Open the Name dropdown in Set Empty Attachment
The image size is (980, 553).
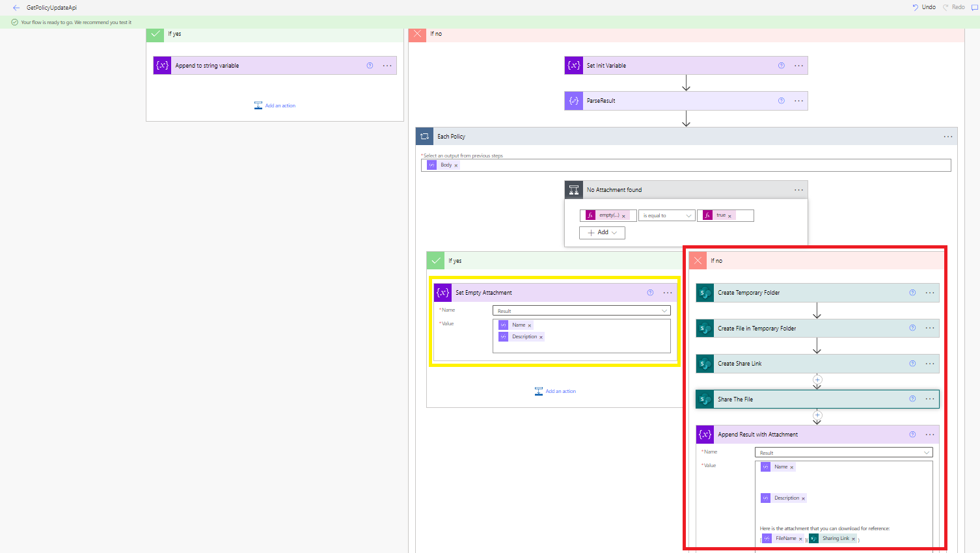pyautogui.click(x=582, y=311)
